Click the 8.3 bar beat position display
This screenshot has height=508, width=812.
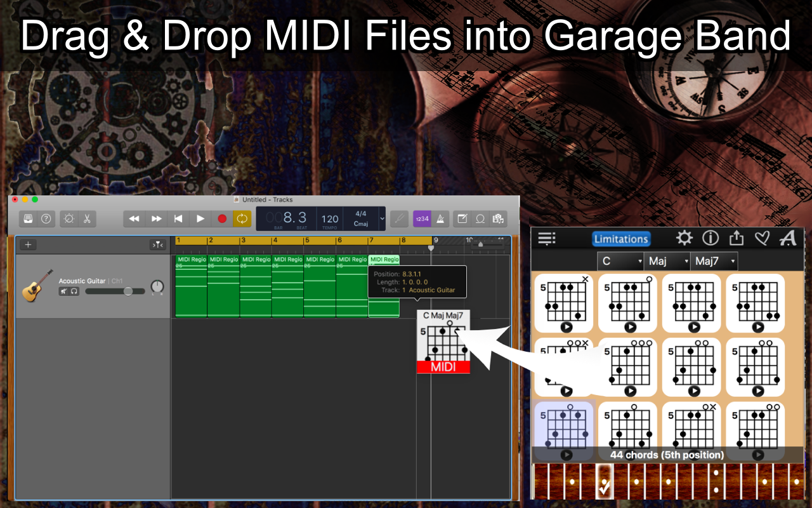[294, 217]
